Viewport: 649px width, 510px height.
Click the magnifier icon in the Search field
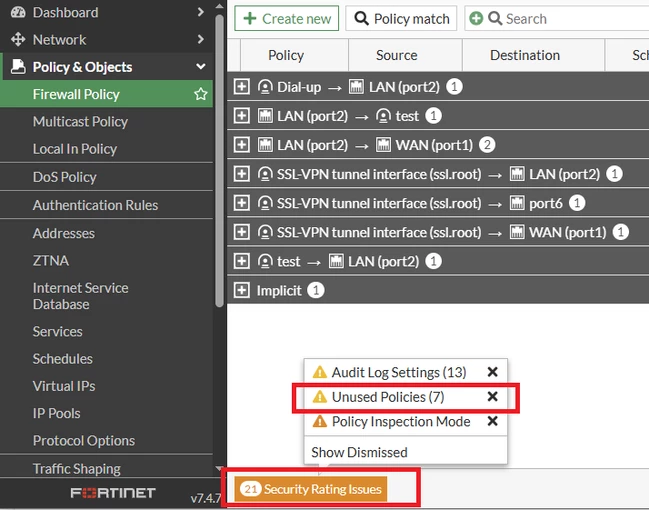coord(495,18)
